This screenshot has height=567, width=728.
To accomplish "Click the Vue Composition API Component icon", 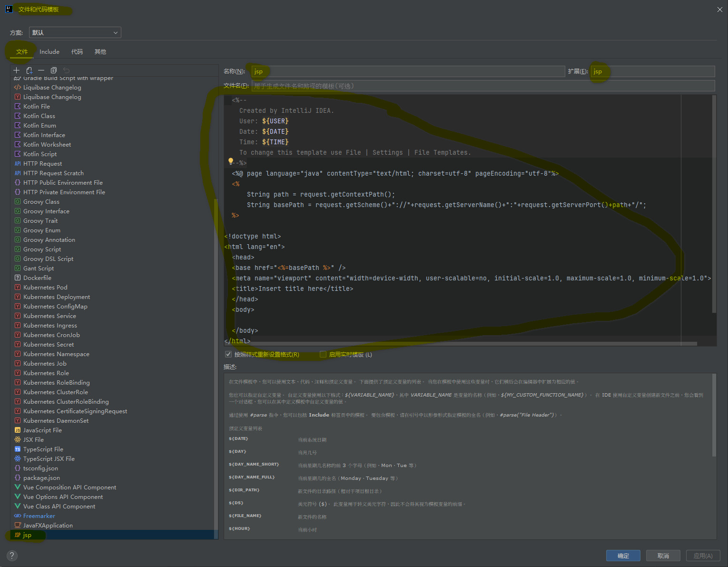I will tap(18, 487).
